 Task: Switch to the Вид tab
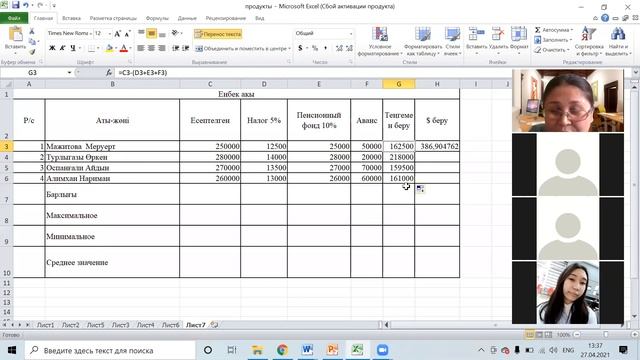tap(260, 18)
